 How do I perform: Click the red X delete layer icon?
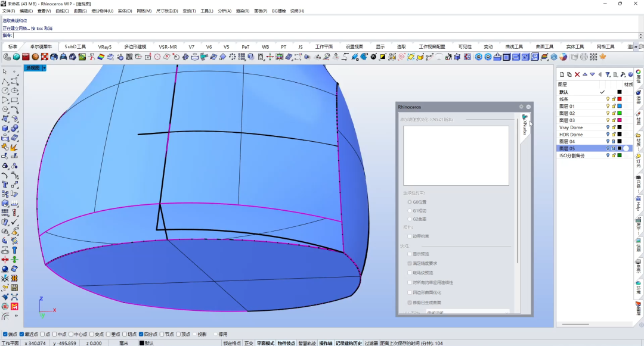577,74
